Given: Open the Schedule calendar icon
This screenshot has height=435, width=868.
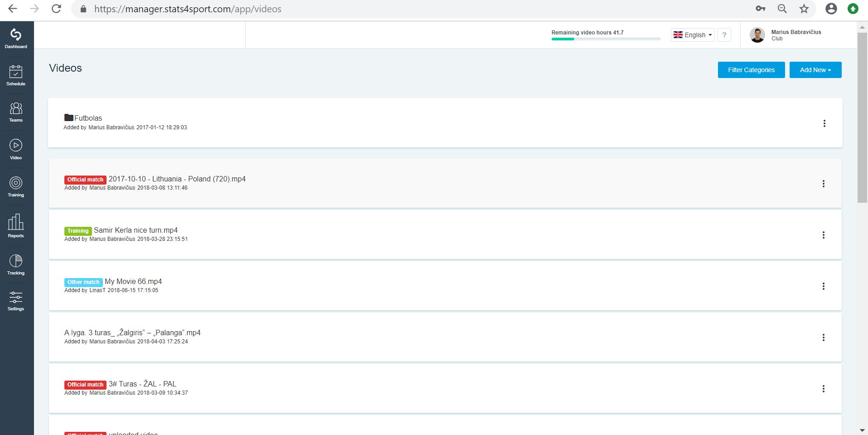Looking at the screenshot, I should [16, 75].
